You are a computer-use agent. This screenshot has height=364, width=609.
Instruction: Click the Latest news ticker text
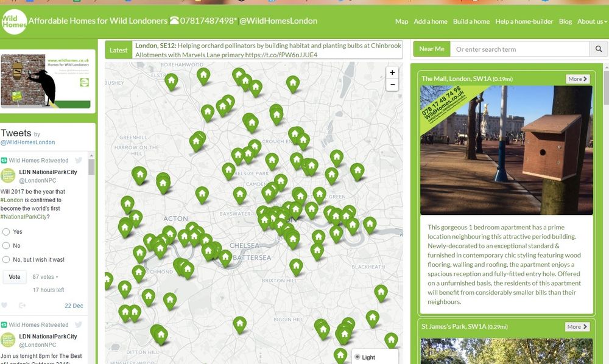click(268, 50)
